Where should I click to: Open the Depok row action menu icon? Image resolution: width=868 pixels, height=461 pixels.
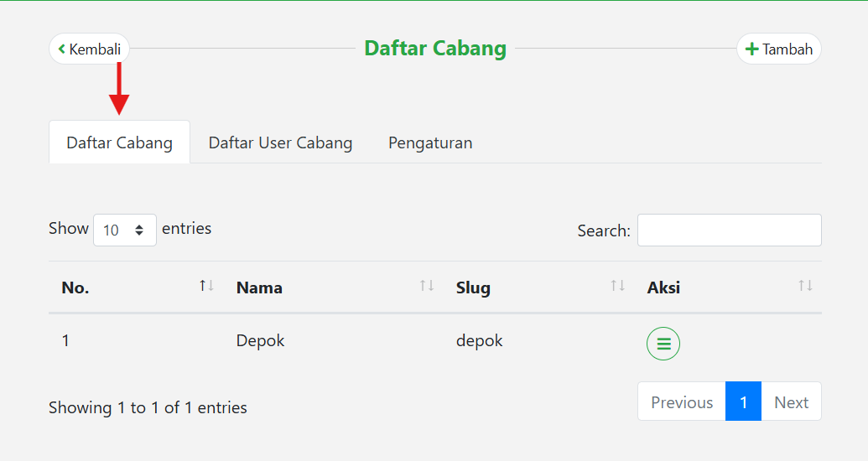click(663, 344)
